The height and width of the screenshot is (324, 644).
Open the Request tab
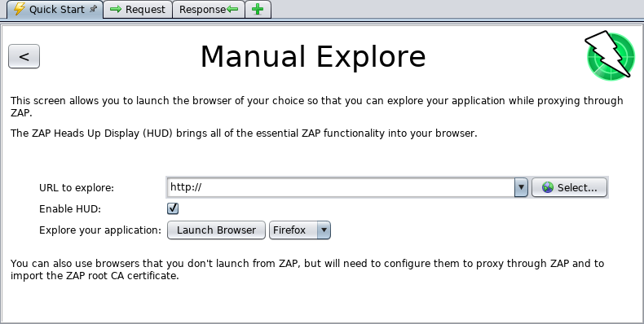(138, 10)
